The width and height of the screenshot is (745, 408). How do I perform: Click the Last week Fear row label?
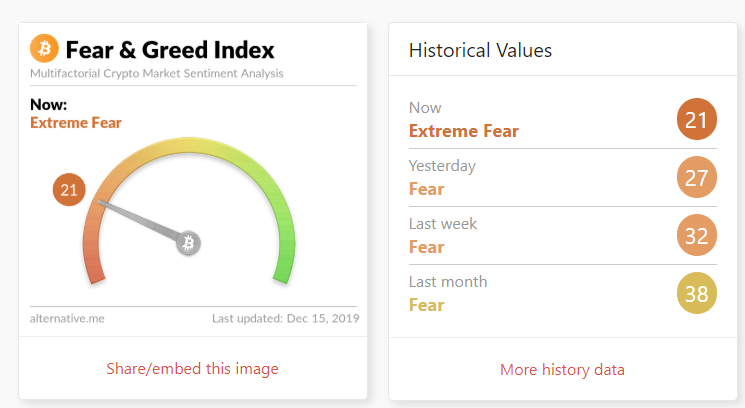(426, 247)
